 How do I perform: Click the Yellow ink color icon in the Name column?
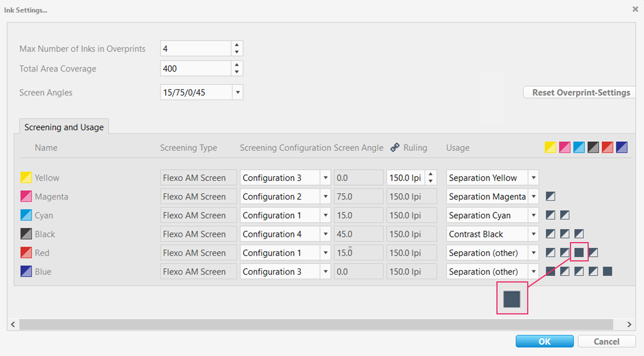pyautogui.click(x=26, y=177)
